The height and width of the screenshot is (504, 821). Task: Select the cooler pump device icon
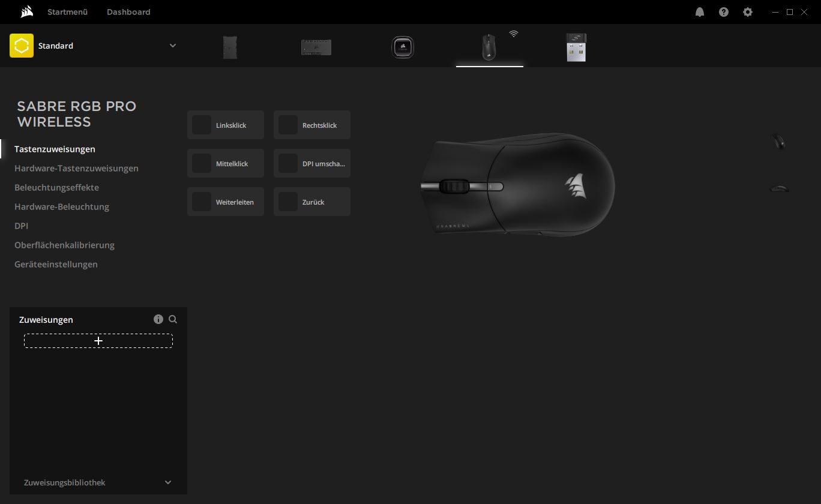(403, 47)
